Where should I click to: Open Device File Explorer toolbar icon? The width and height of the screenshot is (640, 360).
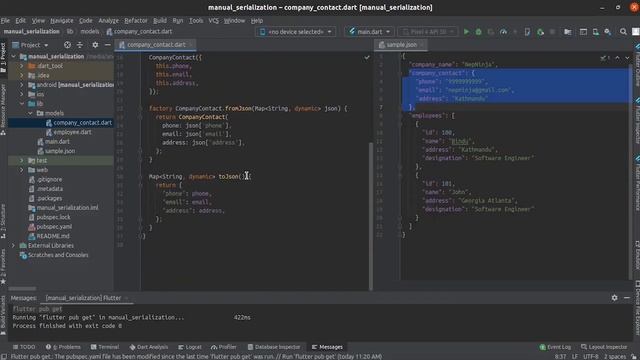[x=568, y=32]
